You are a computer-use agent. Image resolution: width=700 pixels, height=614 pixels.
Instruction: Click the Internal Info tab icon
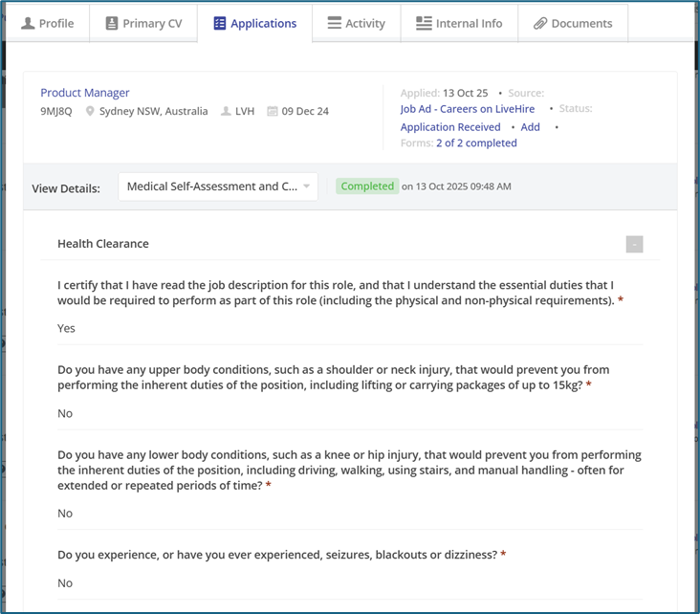coord(424,23)
